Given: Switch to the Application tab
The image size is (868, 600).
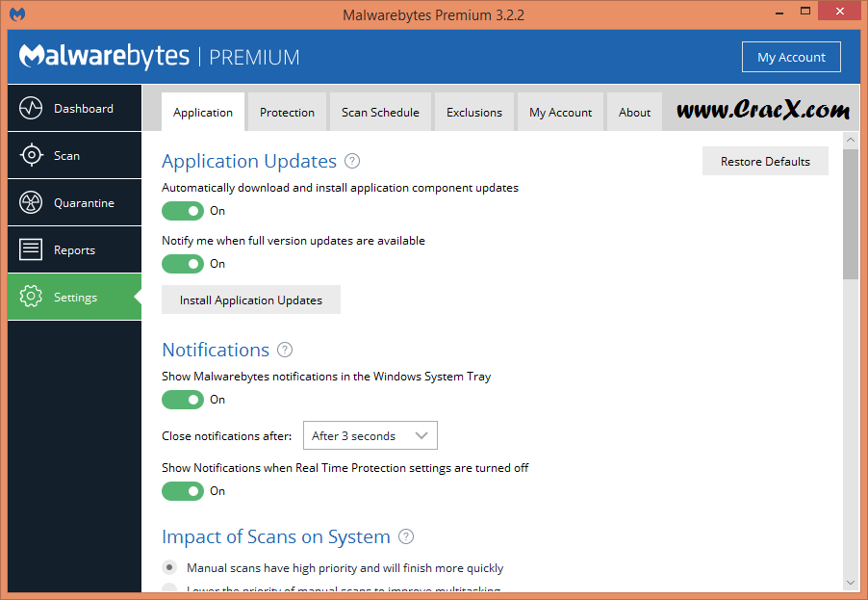Looking at the screenshot, I should click(x=203, y=112).
